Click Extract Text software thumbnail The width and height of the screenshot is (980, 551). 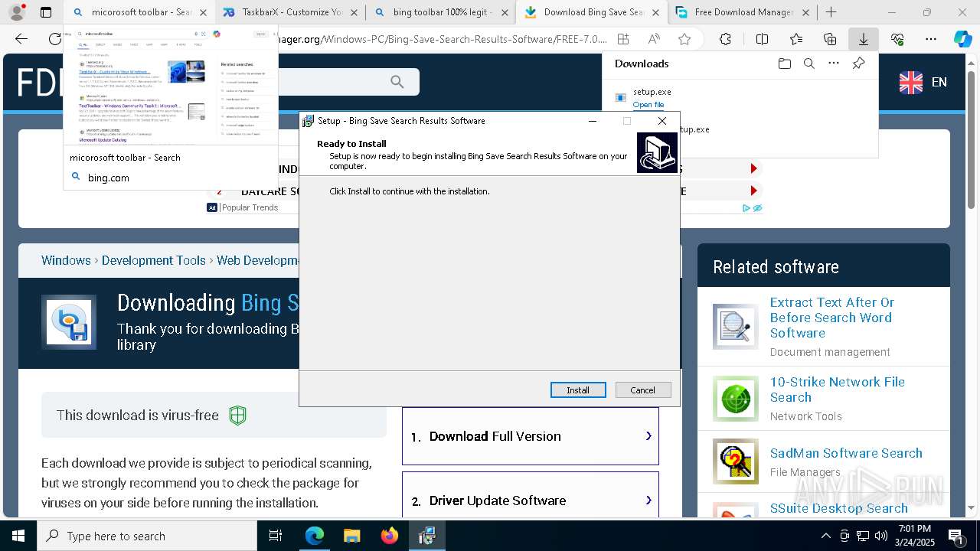tap(736, 327)
